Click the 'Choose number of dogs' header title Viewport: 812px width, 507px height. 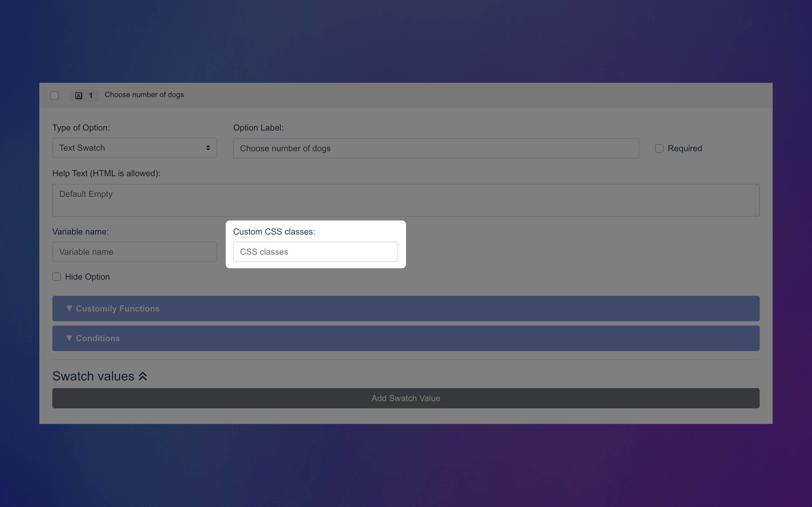tap(144, 95)
